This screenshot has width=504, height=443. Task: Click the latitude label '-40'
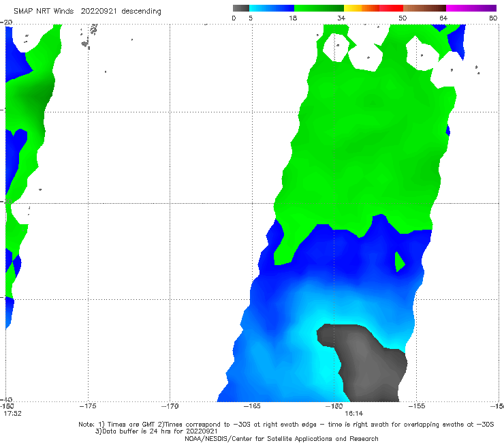(6, 399)
